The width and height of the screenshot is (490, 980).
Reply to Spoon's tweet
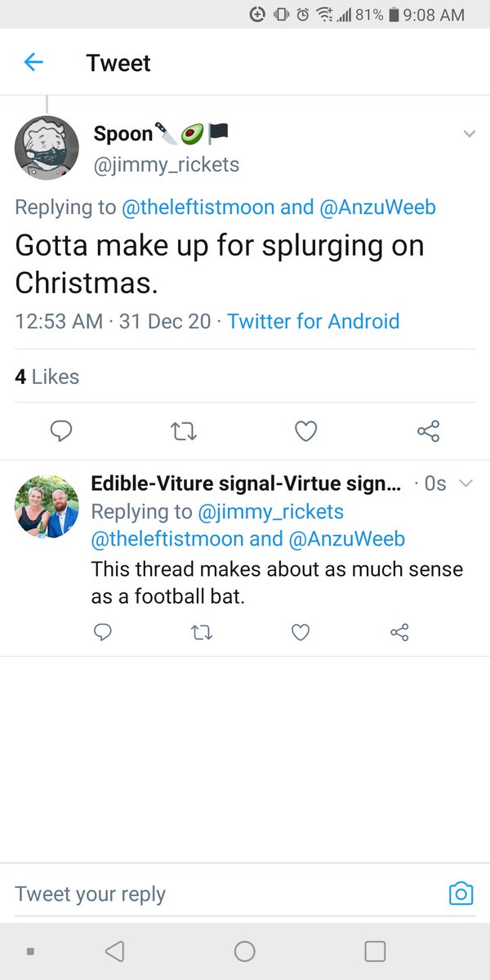[61, 430]
